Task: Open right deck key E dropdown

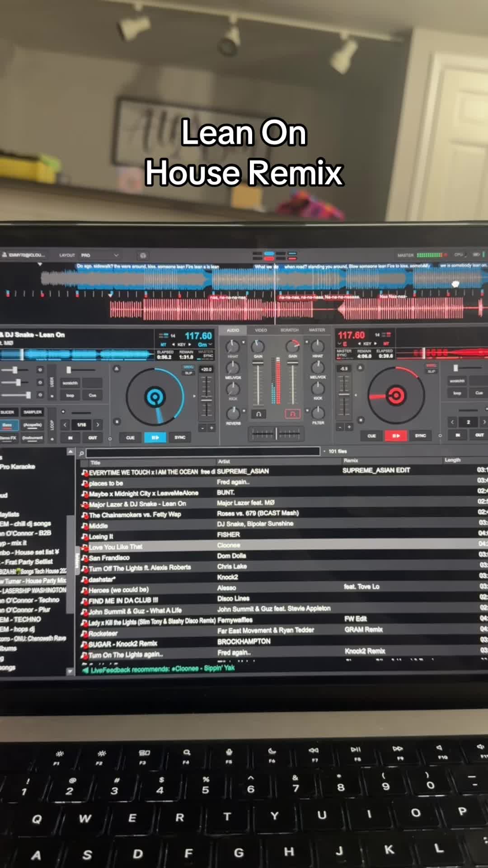Action: click(342, 344)
